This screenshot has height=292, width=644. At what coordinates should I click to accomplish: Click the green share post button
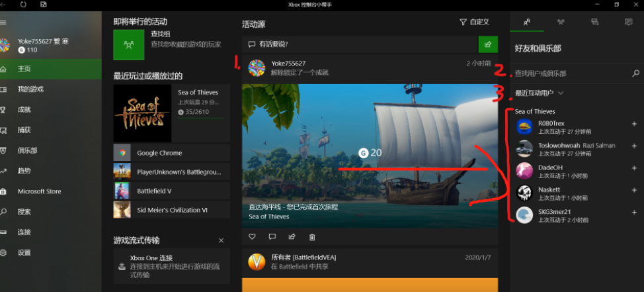click(489, 44)
